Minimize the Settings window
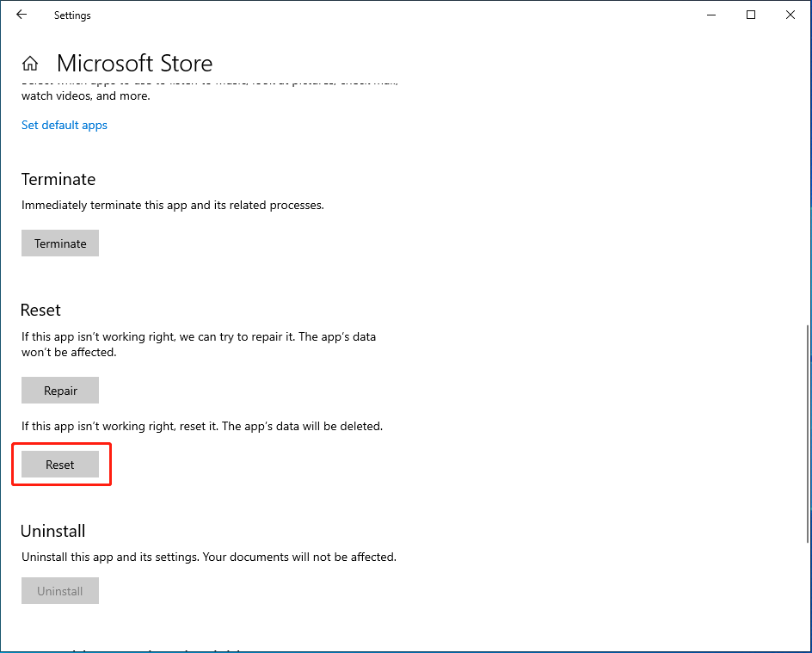The width and height of the screenshot is (812, 653). 711,15
